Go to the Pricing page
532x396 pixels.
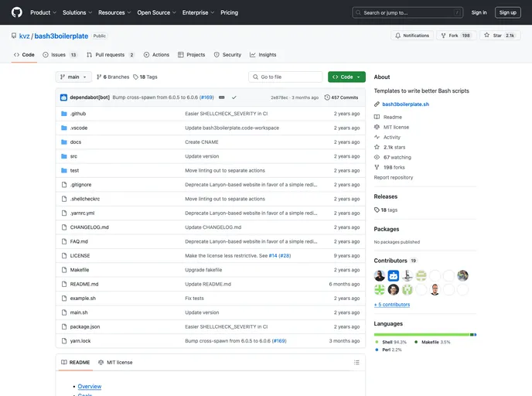coord(230,12)
